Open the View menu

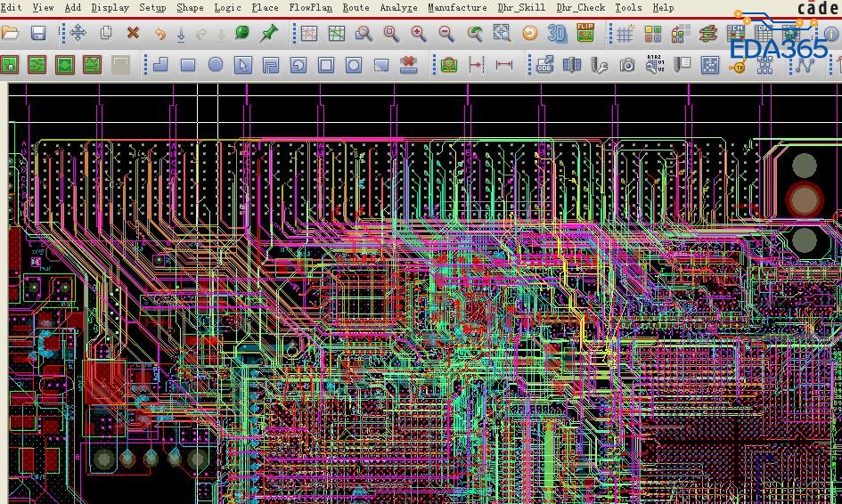click(x=43, y=7)
